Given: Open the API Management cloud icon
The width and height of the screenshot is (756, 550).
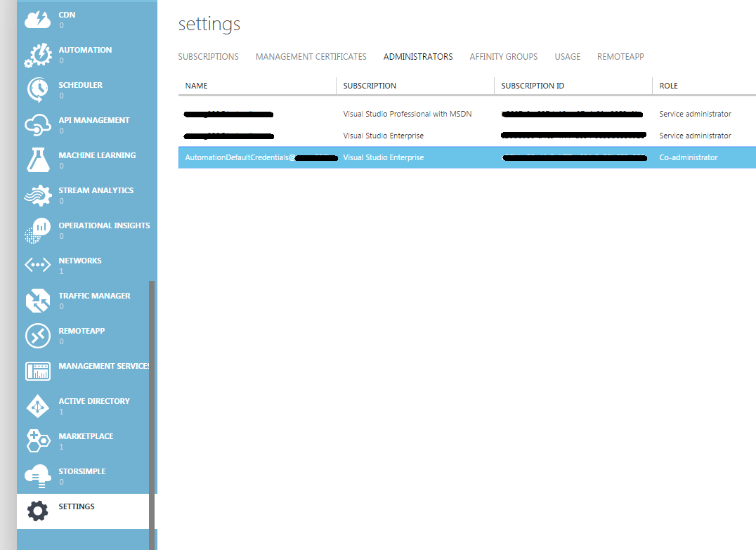Looking at the screenshot, I should tap(38, 125).
